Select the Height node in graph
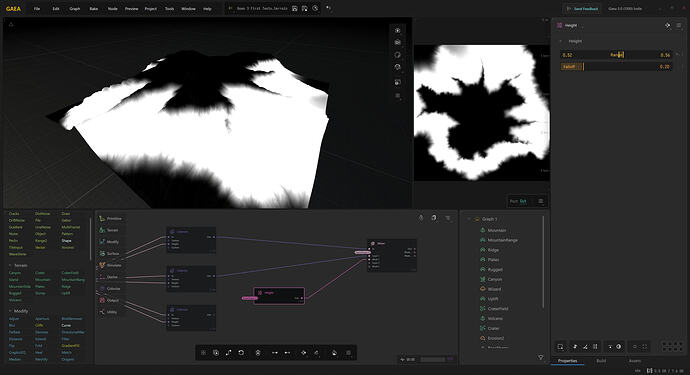690x375 pixels. tap(279, 295)
